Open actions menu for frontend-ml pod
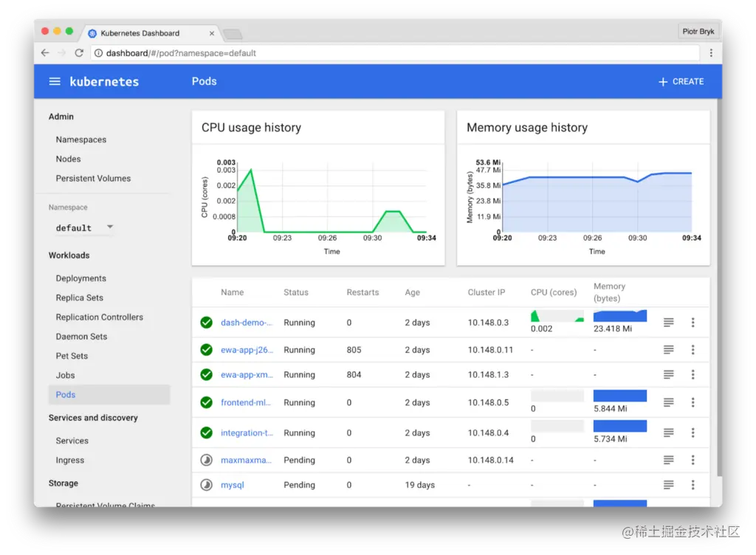This screenshot has height=555, width=756. pyautogui.click(x=693, y=402)
